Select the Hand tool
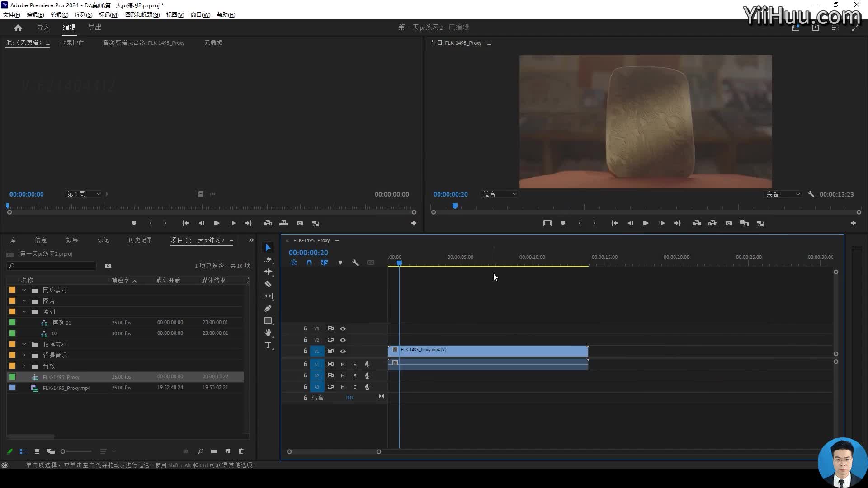The image size is (868, 488). click(268, 333)
